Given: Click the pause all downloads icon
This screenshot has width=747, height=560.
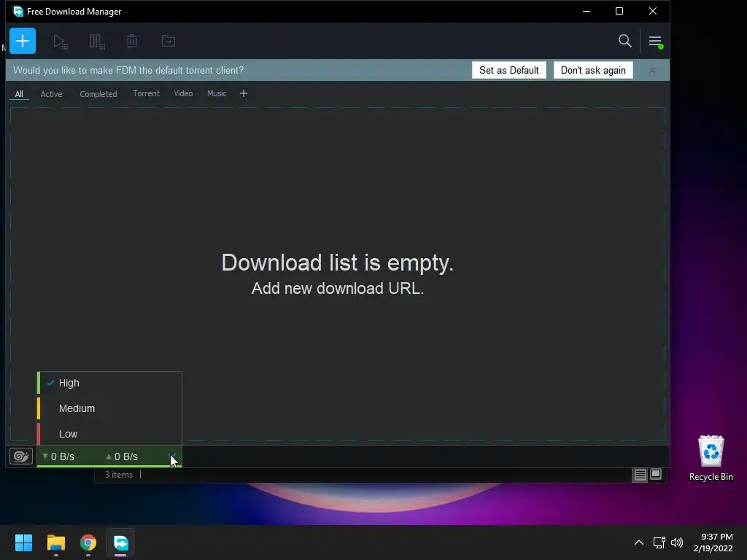Looking at the screenshot, I should 97,42.
